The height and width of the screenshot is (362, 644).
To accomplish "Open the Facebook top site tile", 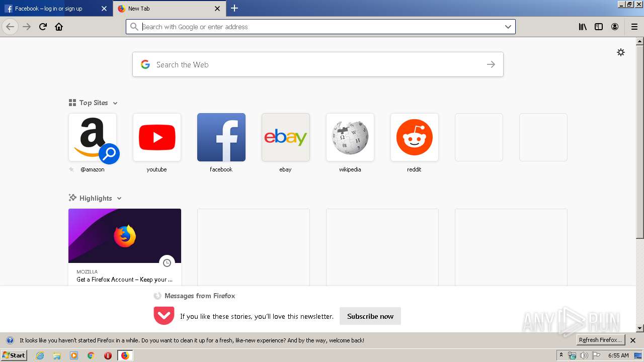I will pos(221,137).
